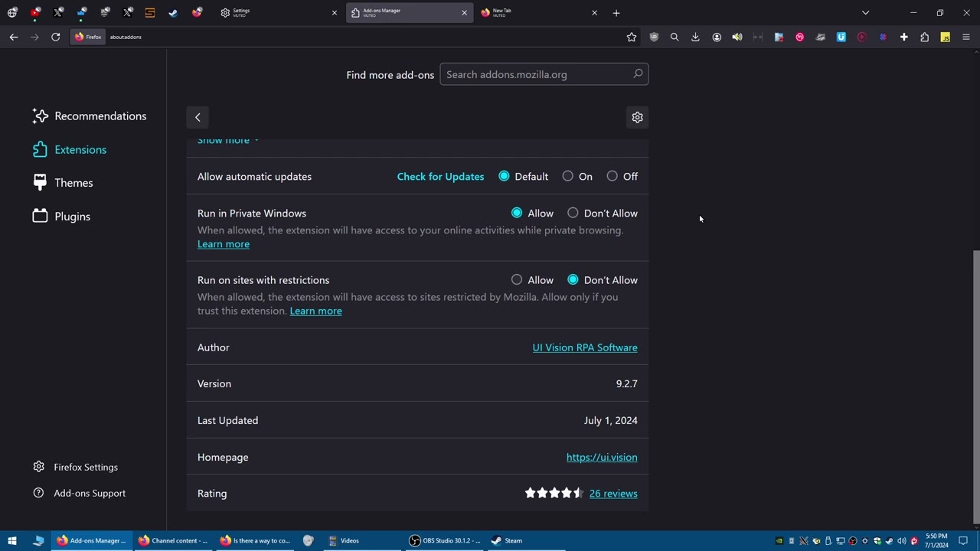Open OBS Studio from the taskbar
Screen dimensions: 980x551
(x=445, y=540)
